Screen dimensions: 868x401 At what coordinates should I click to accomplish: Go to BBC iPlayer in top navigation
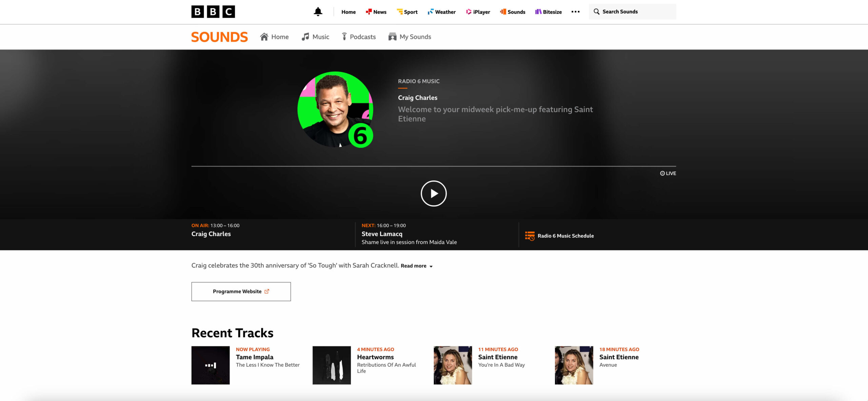[478, 12]
